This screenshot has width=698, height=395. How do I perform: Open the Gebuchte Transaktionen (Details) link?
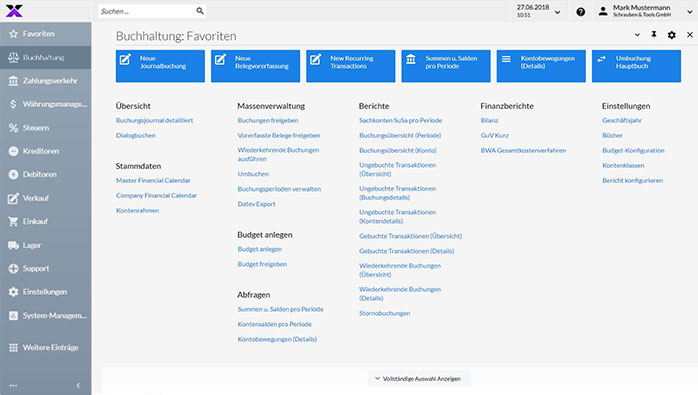[x=406, y=251]
